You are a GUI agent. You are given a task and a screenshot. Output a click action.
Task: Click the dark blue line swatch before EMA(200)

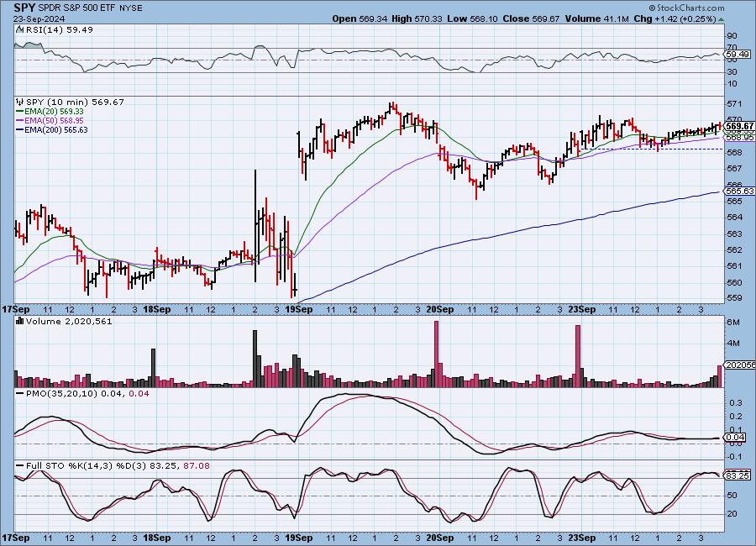[x=20, y=129]
